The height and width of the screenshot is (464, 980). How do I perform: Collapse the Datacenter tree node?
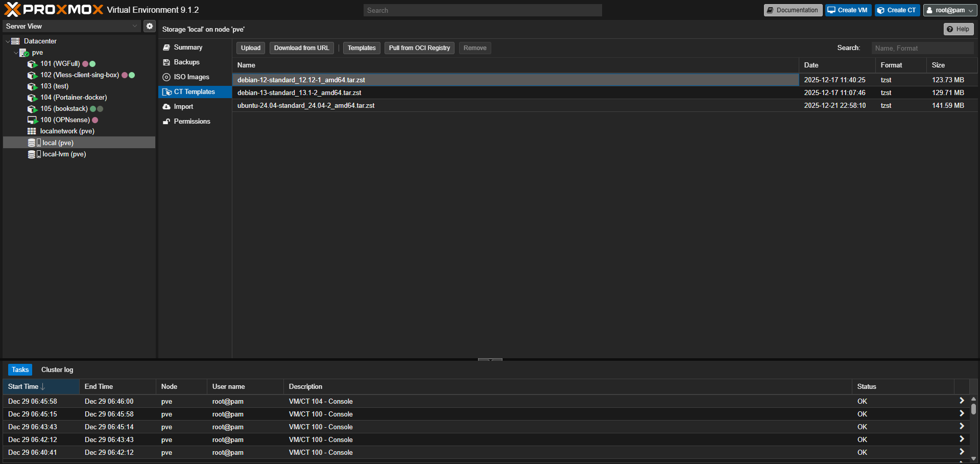pos(8,41)
